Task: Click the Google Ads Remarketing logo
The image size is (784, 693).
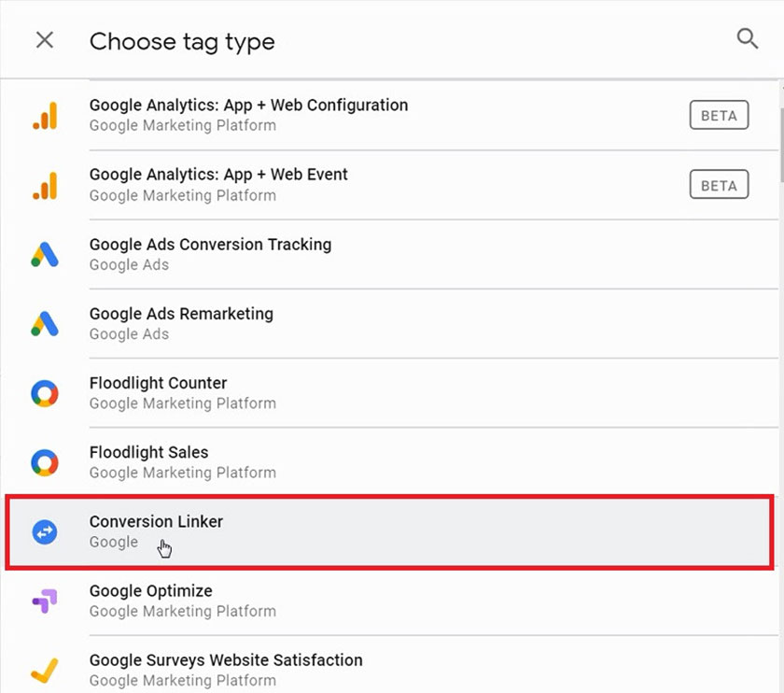Action: pyautogui.click(x=45, y=323)
